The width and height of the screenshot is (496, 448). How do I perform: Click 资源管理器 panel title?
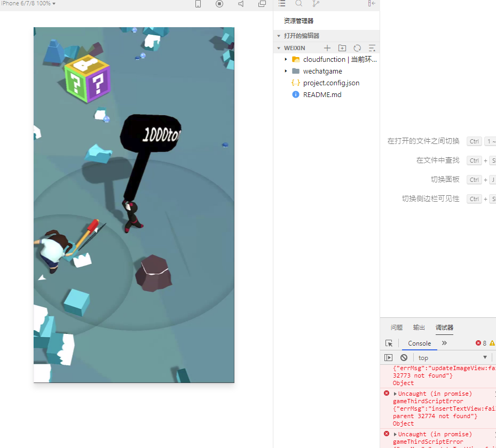point(298,21)
